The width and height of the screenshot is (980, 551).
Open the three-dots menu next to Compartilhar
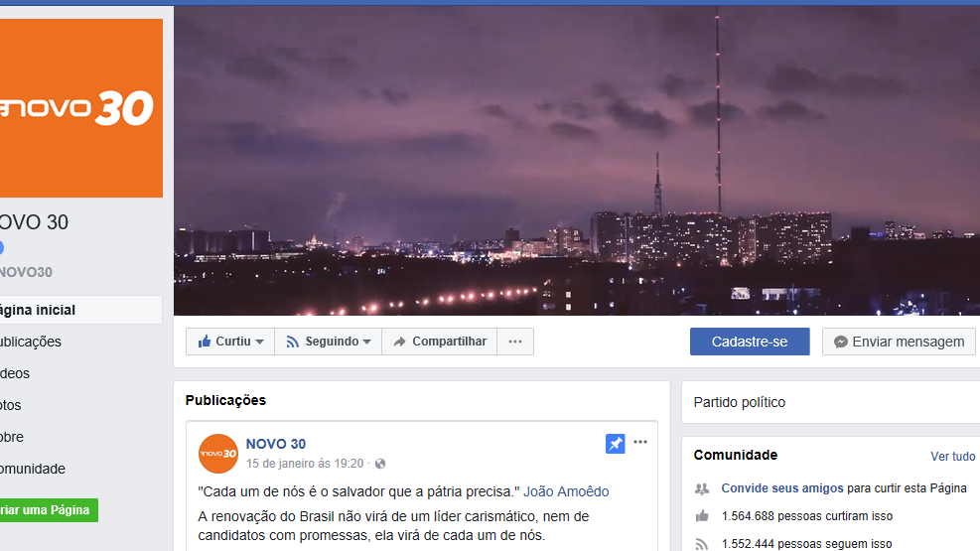[x=515, y=342]
